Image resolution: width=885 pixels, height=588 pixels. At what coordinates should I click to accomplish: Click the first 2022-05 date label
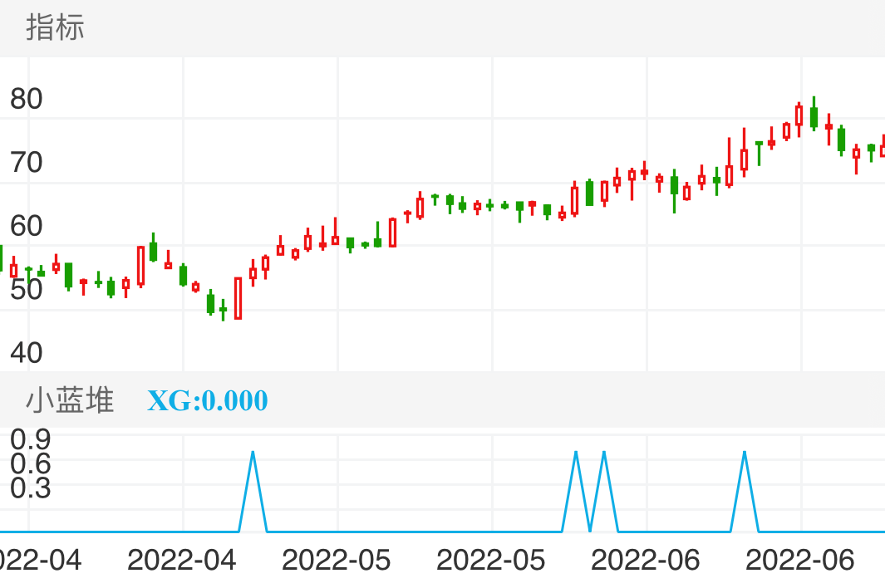(336, 561)
